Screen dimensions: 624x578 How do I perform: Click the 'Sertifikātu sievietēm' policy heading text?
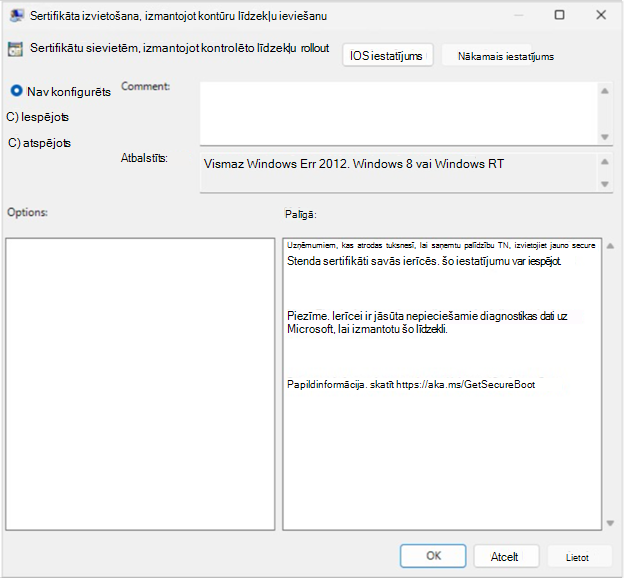[x=179, y=48]
